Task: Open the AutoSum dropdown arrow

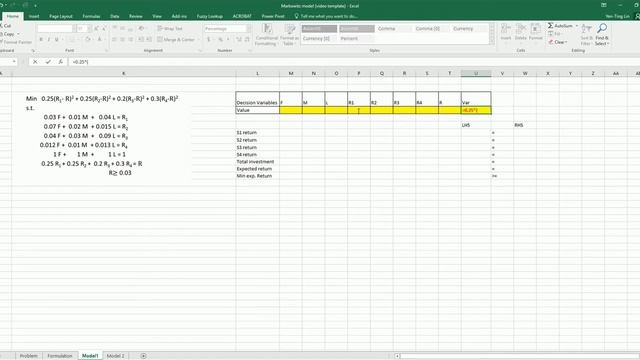Action: tap(576, 26)
